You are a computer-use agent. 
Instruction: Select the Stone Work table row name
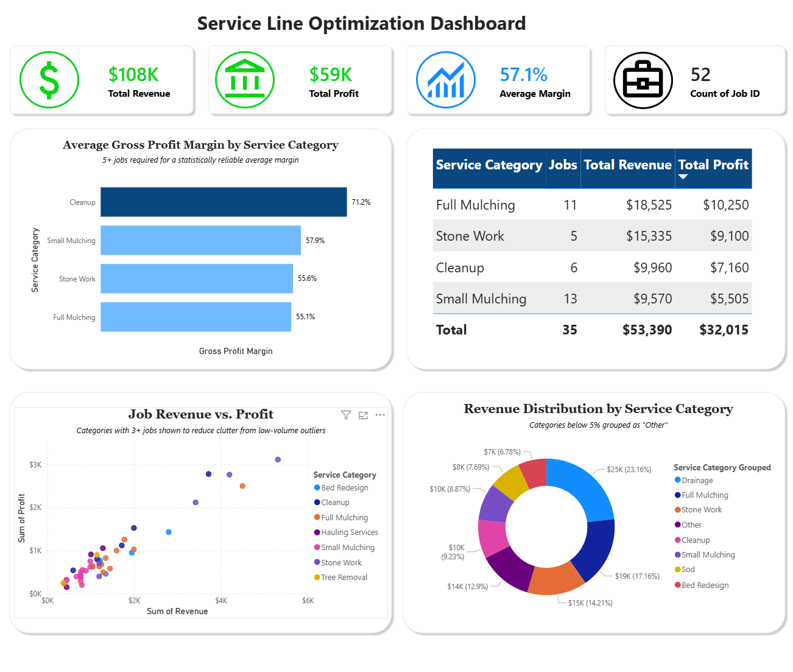470,236
